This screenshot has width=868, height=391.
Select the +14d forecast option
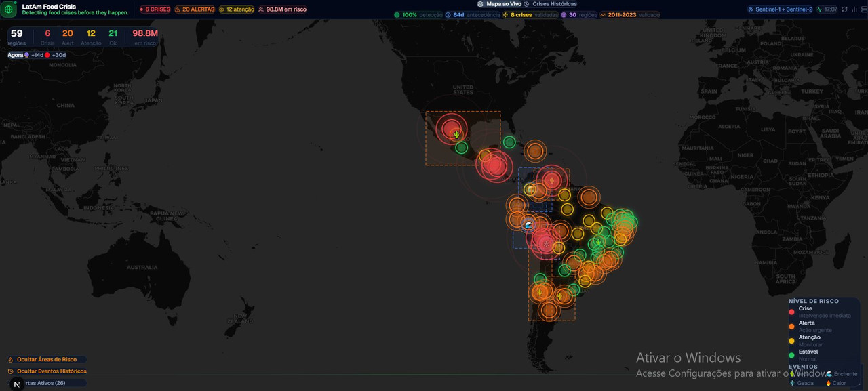click(x=36, y=55)
